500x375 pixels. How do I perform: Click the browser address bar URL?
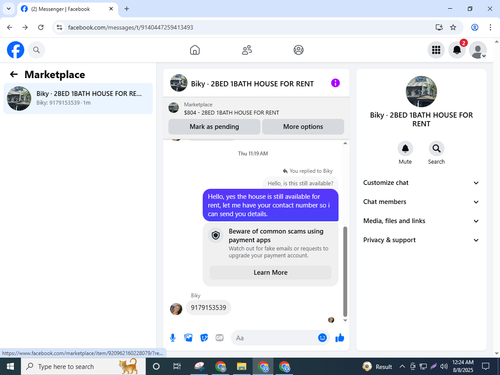click(x=130, y=27)
